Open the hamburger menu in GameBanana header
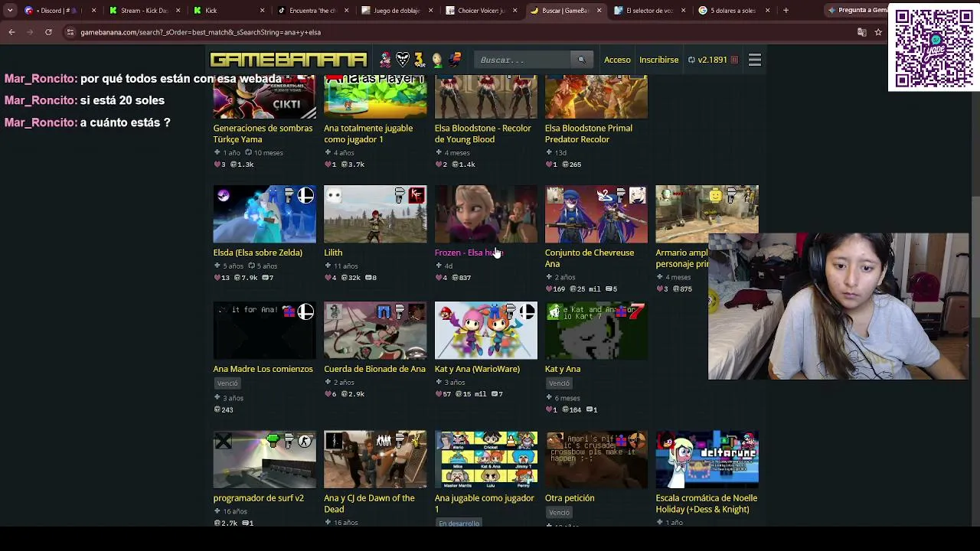Viewport: 980px width, 551px height. [x=755, y=60]
